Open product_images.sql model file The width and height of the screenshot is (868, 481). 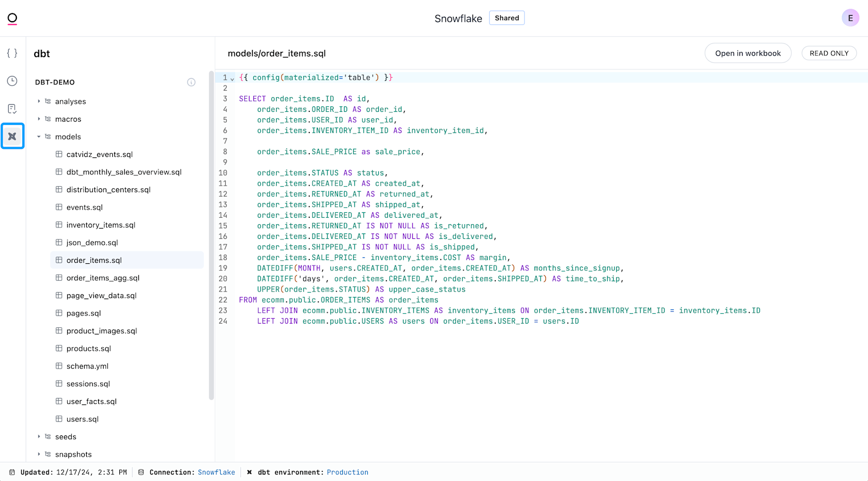click(x=102, y=331)
